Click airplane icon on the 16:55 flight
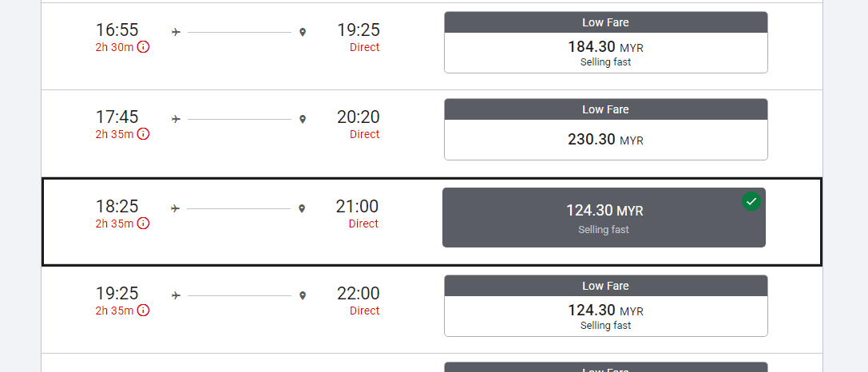Screen dimensions: 868x372 (176, 32)
